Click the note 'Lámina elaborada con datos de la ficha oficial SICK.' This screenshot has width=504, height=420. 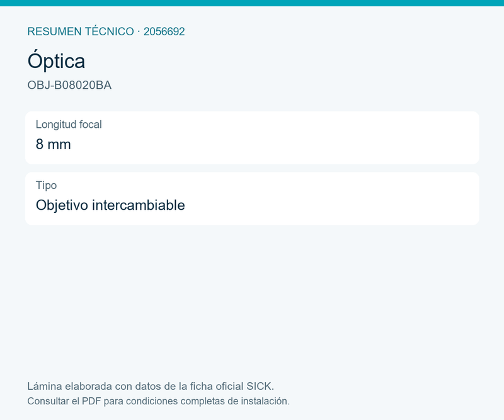151,386
